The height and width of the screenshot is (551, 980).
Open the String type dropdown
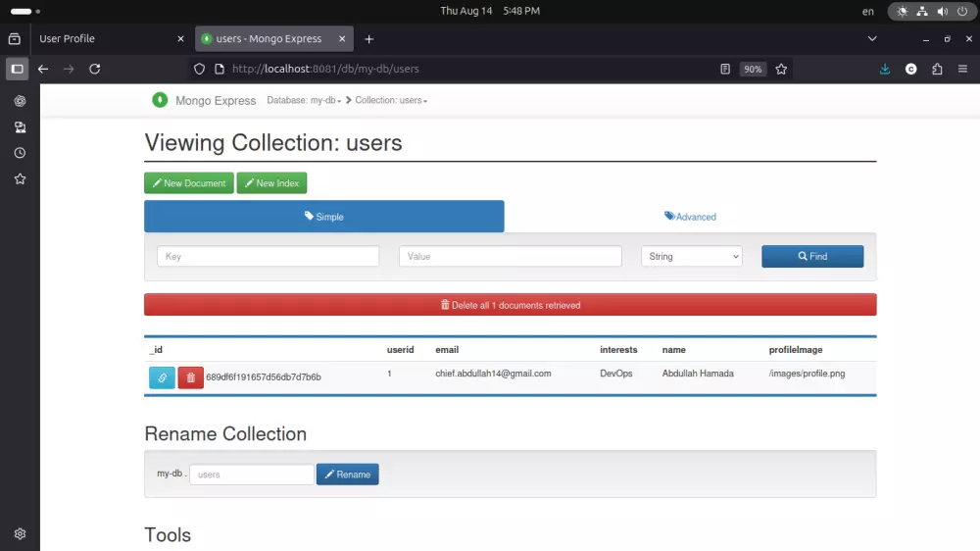coord(692,257)
